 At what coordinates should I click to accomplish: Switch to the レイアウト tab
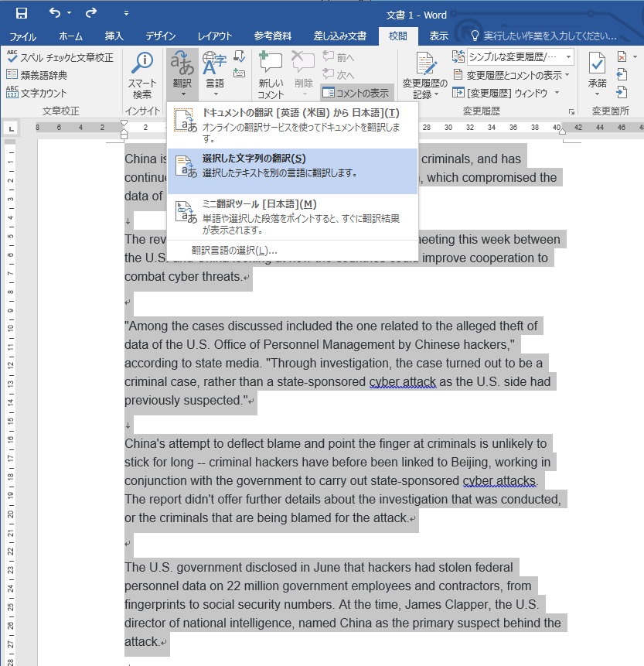click(215, 36)
